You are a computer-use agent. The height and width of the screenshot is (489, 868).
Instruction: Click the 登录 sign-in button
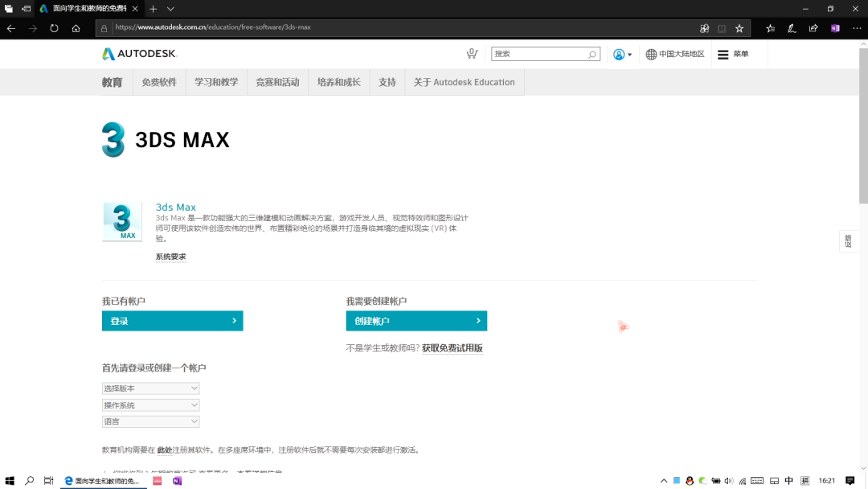coord(172,321)
